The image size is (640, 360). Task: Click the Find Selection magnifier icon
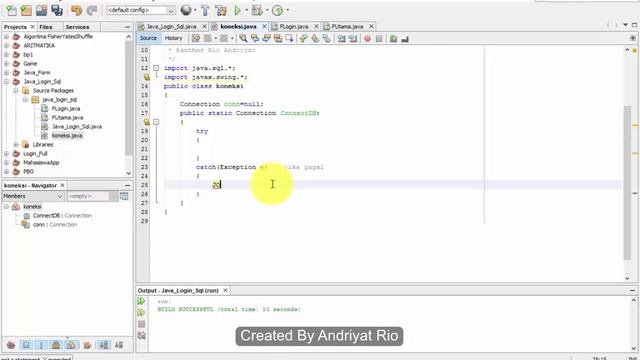pyautogui.click(x=243, y=38)
